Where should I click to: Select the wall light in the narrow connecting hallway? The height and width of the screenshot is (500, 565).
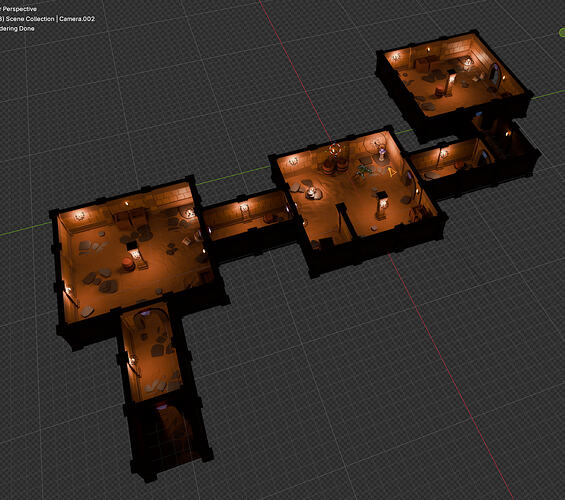coord(245,208)
